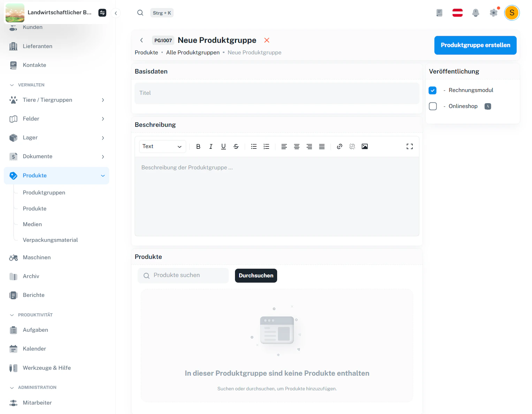Enable the Onlineshop checkbox
Screen dimensions: 532x414
pos(433,106)
